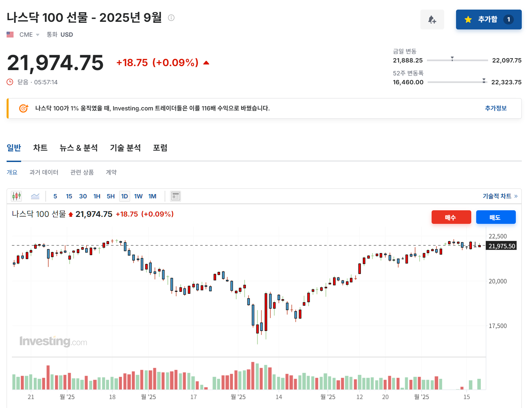Open the CME exchange dropdown
This screenshot has height=408, width=532.
(37, 34)
